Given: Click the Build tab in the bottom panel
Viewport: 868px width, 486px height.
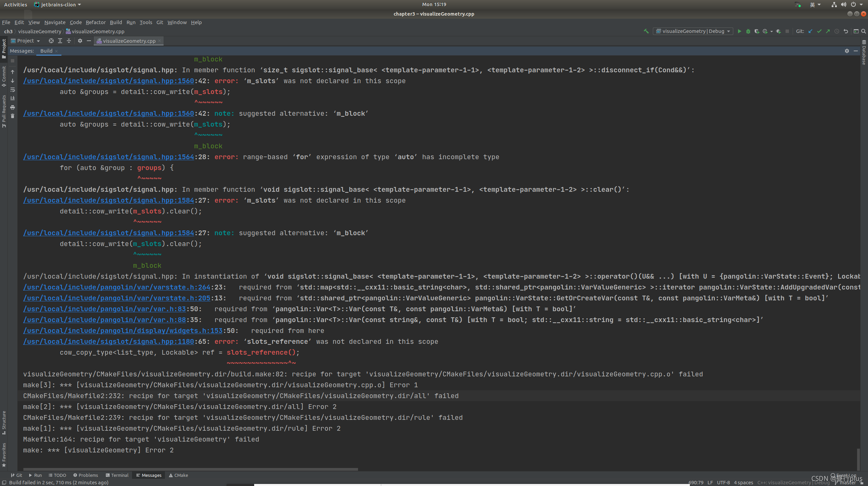Looking at the screenshot, I should tap(46, 51).
